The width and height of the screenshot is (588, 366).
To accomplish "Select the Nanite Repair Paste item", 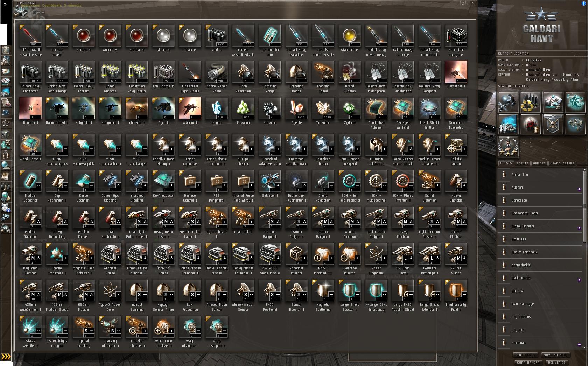I will 217,77.
